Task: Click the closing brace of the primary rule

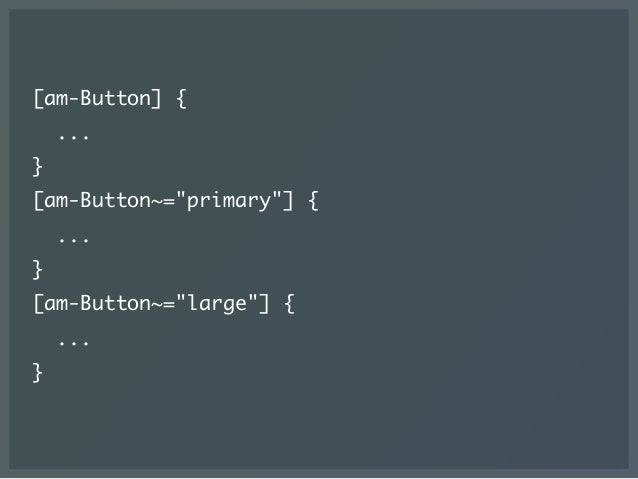Action: pos(37,269)
